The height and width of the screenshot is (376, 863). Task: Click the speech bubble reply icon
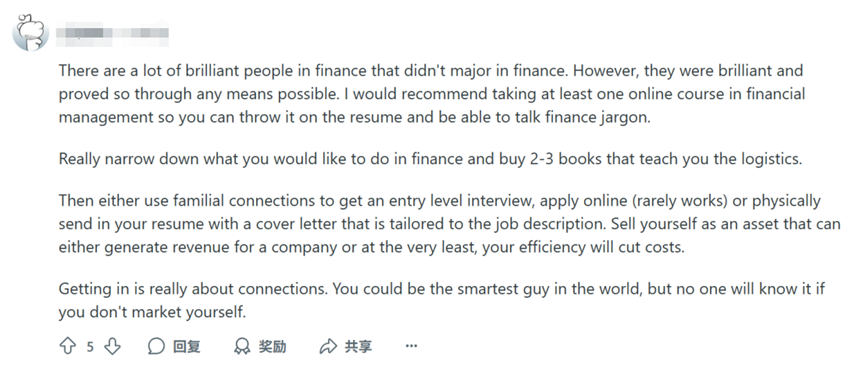[x=156, y=346]
